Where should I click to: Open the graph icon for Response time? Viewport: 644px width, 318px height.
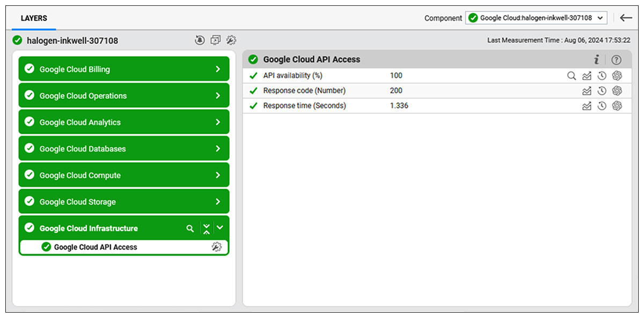(587, 106)
